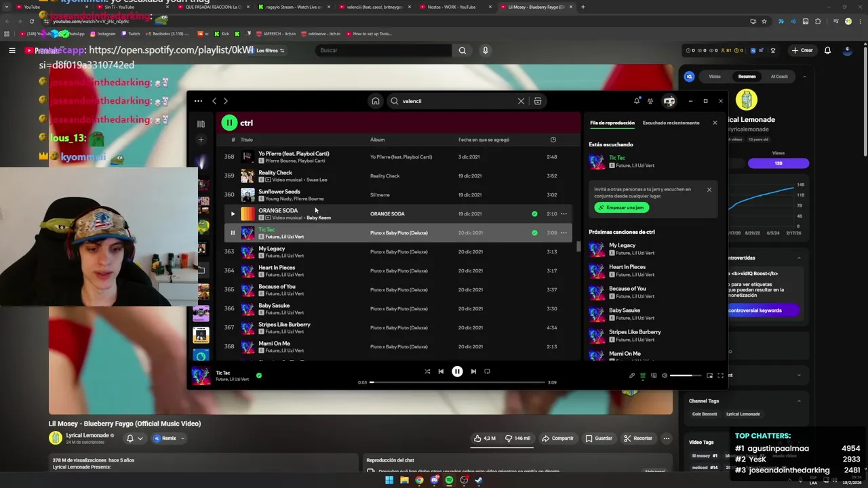Click Compartir under the video
The image size is (868, 488).
557,439
